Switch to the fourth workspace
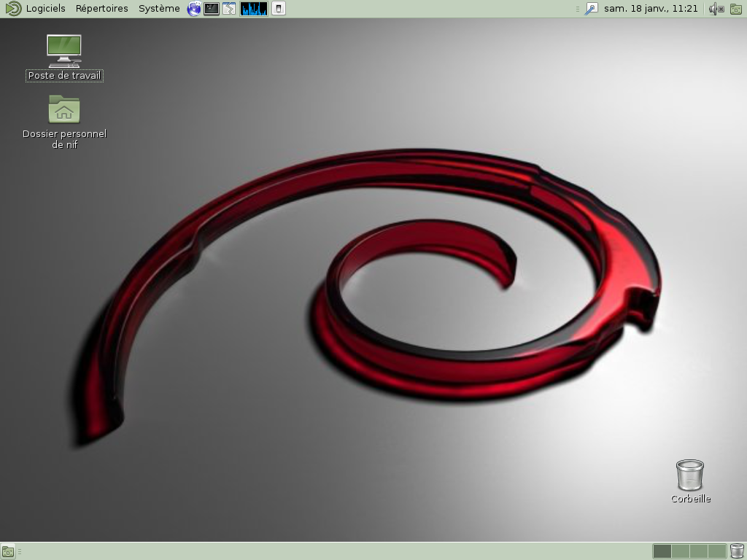 coord(717,551)
